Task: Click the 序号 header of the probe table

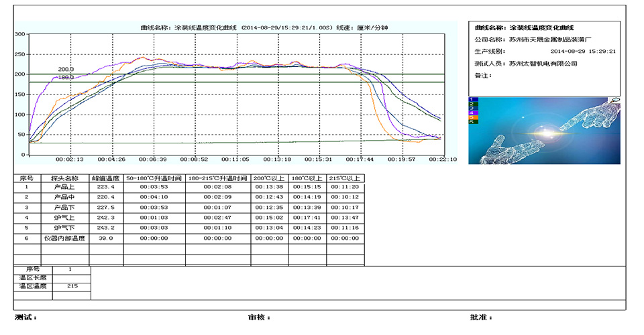Action: pos(27,178)
